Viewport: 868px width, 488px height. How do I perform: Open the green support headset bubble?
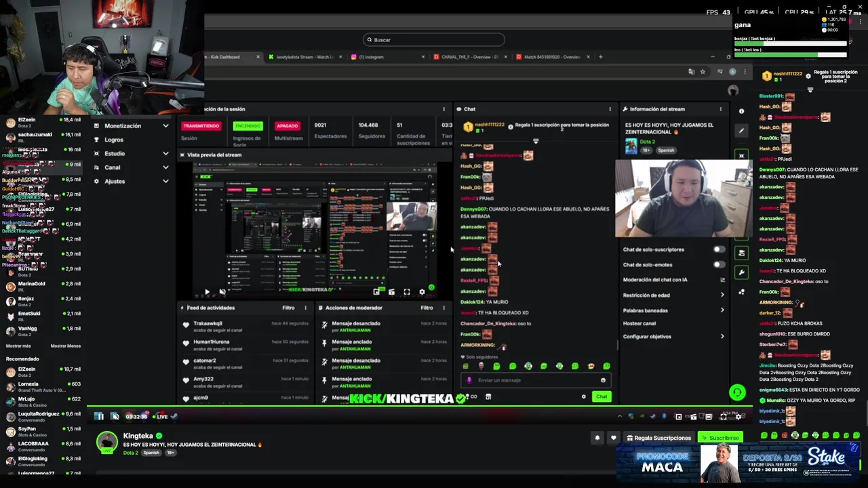737,392
